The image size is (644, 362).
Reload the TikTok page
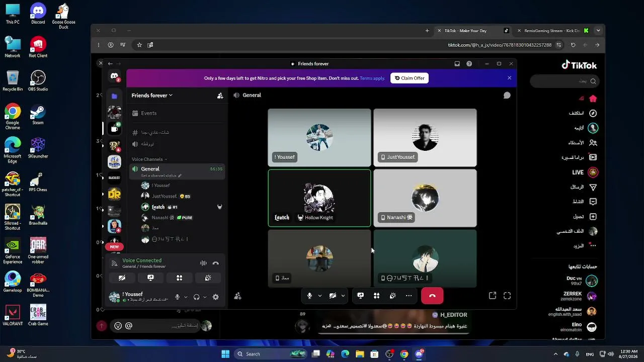(573, 45)
